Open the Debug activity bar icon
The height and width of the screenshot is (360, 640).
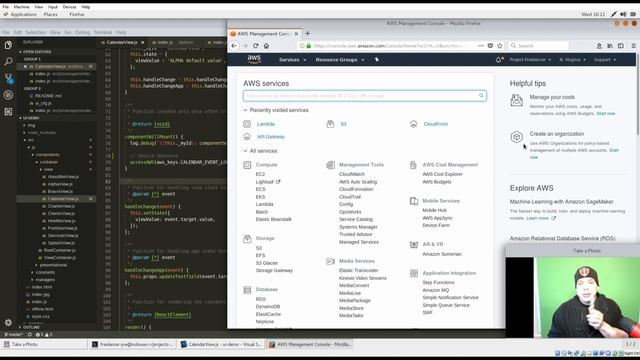(x=8, y=95)
